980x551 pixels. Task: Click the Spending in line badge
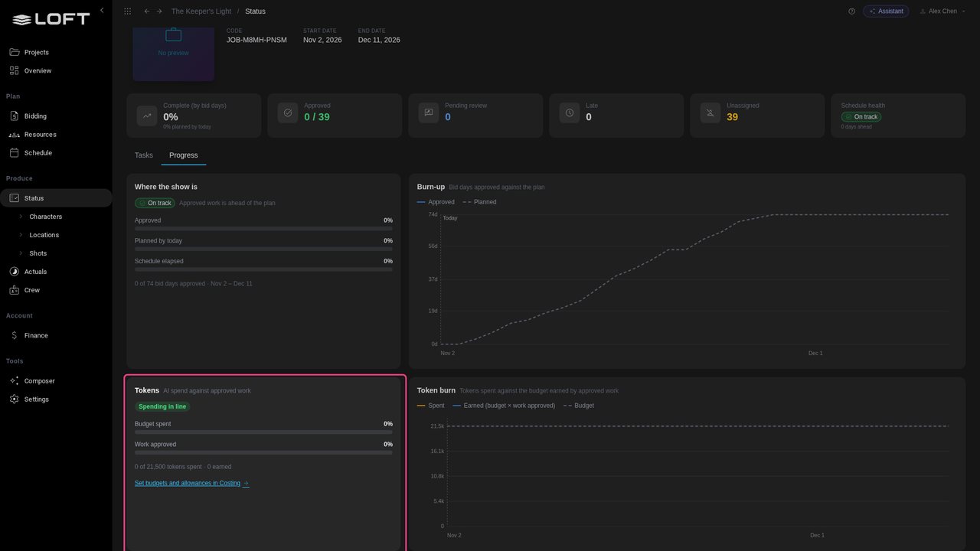[x=162, y=407]
